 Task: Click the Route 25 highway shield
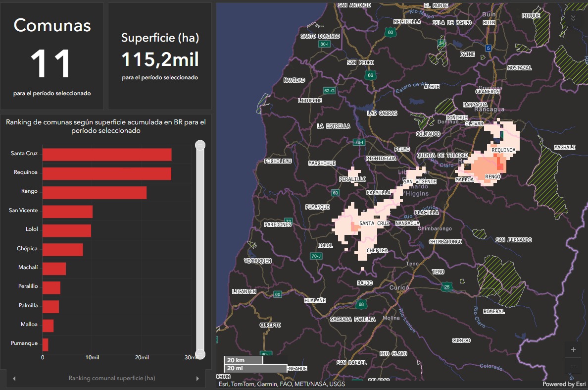click(447, 287)
